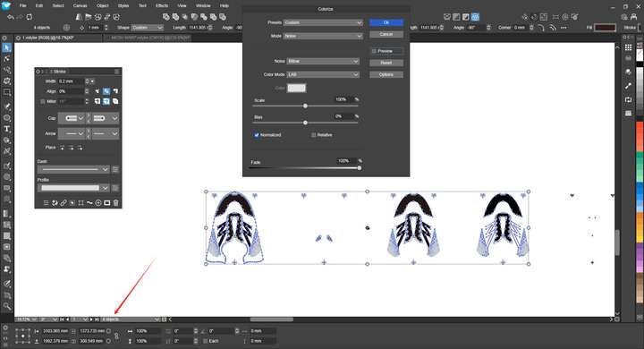Delete stroke using the trash icon
This screenshot has width=644, height=349.
point(115,202)
